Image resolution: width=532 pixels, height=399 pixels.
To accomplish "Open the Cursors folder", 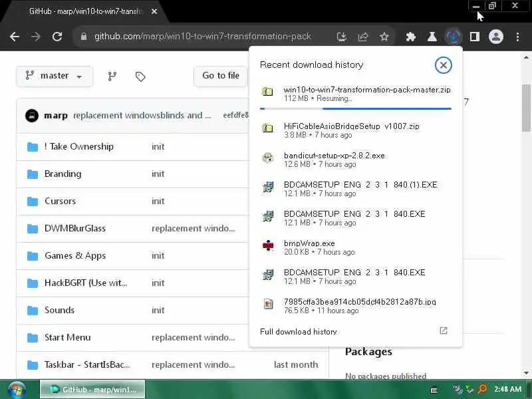I will pos(60,201).
